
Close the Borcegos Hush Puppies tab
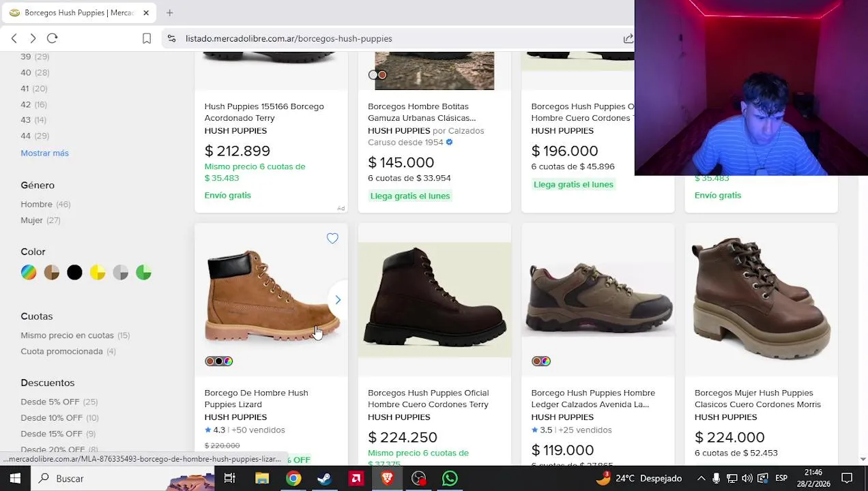coord(145,12)
